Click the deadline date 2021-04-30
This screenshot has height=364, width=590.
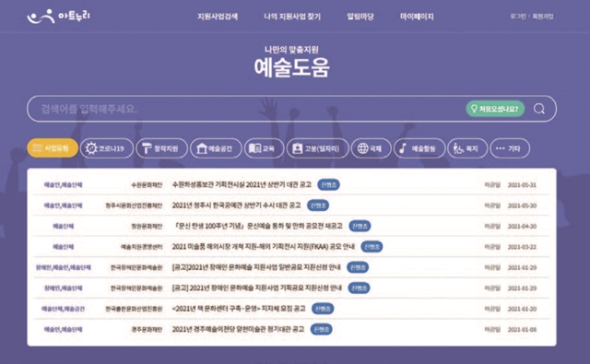click(522, 227)
